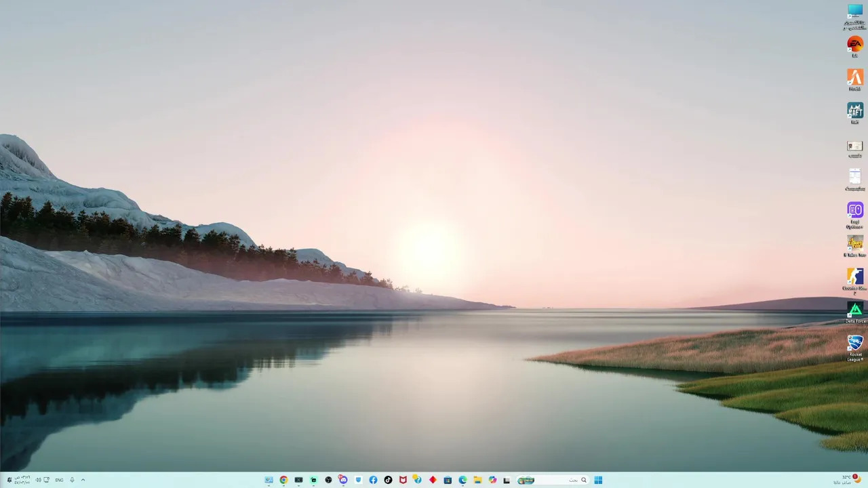Launch the Delta Force desktop shortcut

855,313
